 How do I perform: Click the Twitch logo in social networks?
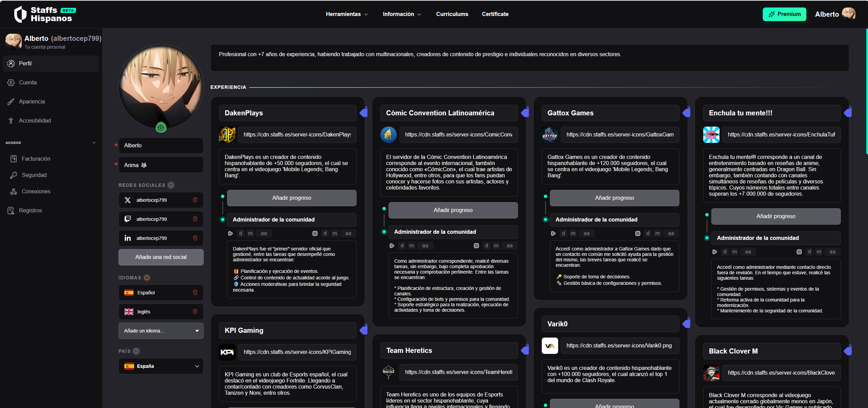[128, 219]
